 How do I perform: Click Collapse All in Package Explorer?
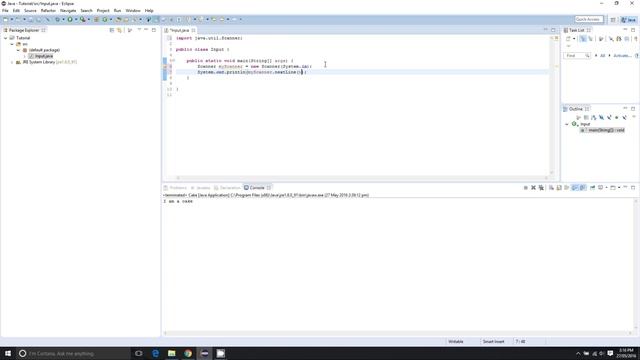point(112,30)
